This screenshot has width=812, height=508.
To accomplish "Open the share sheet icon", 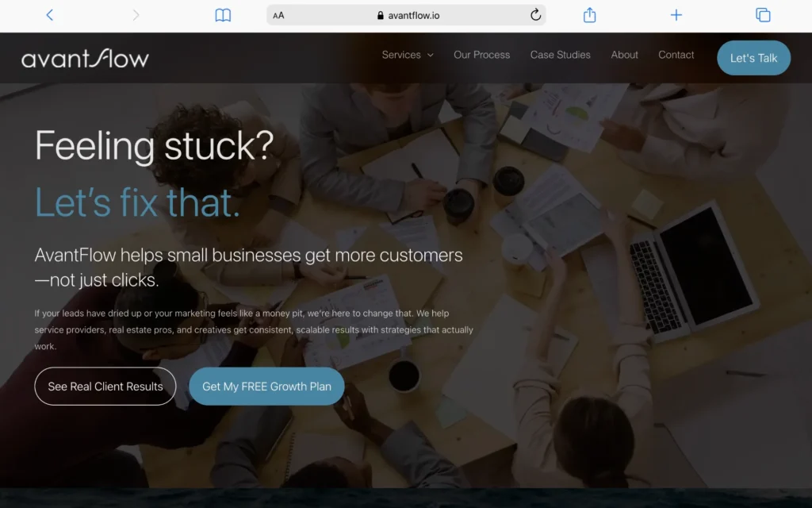I will pos(589,15).
